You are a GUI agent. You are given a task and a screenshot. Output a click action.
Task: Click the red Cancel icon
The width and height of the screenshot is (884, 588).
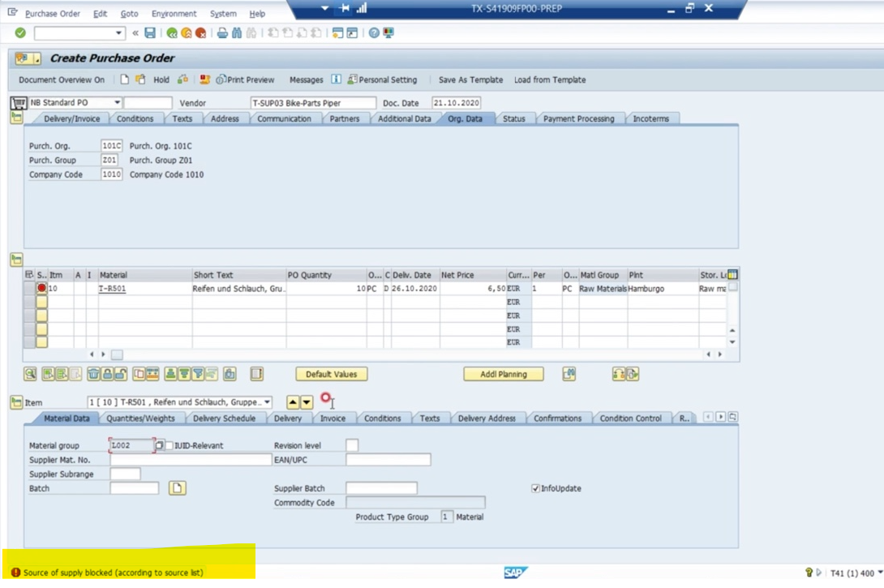[x=200, y=33]
